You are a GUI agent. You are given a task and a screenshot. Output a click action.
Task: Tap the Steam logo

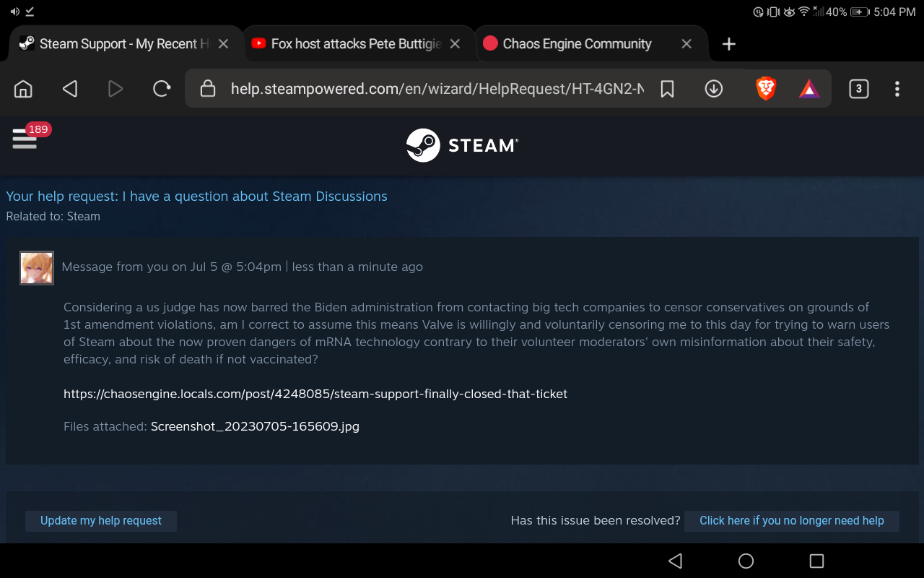pos(462,145)
